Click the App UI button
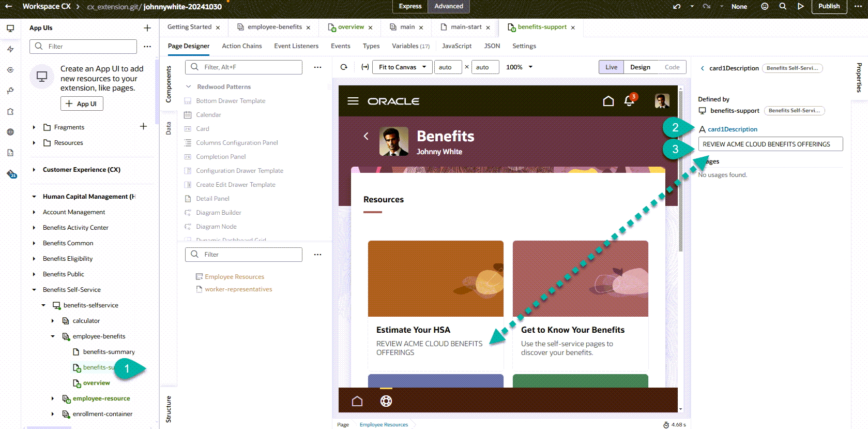Screen dimensions: 868x429 click(82, 104)
